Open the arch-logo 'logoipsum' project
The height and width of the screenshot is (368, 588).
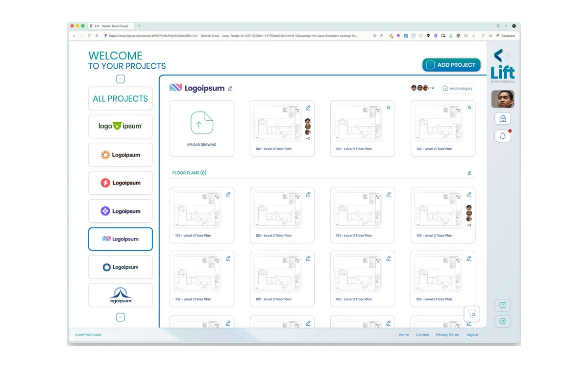pyautogui.click(x=121, y=295)
